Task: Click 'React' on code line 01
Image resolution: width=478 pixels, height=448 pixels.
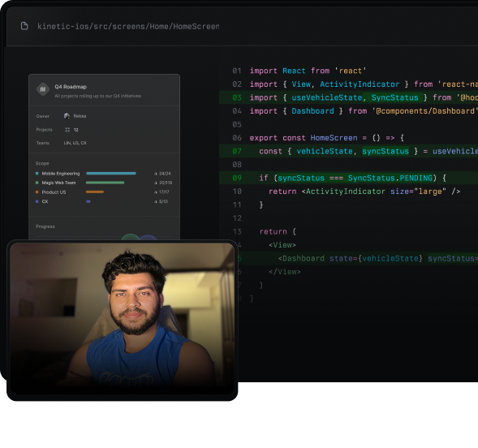Action: click(x=294, y=71)
